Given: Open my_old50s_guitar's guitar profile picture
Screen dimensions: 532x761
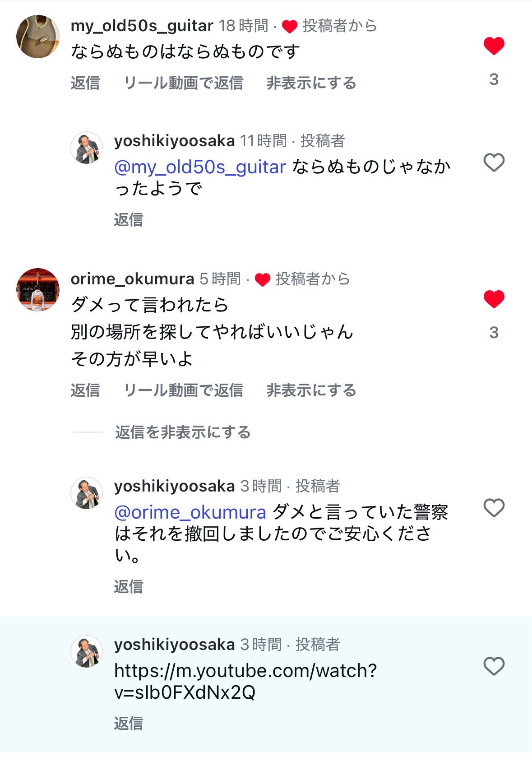Looking at the screenshot, I should click(38, 37).
